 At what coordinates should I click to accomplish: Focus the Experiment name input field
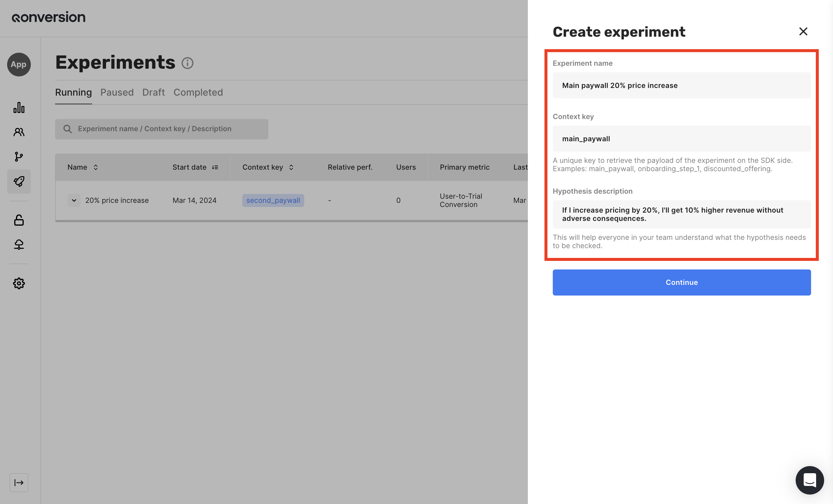coord(682,86)
